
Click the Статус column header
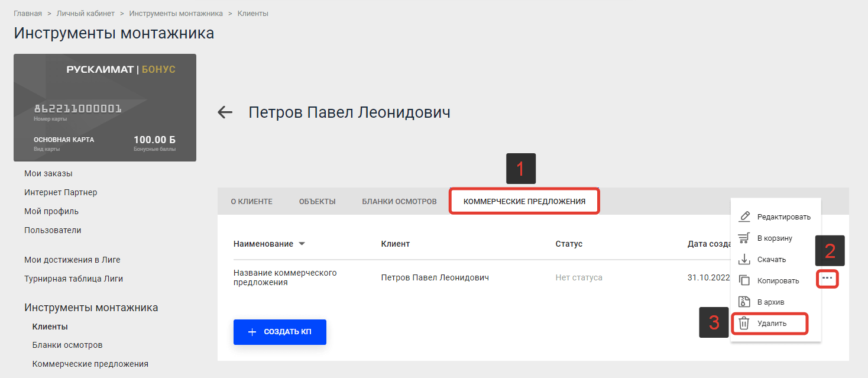[569, 244]
